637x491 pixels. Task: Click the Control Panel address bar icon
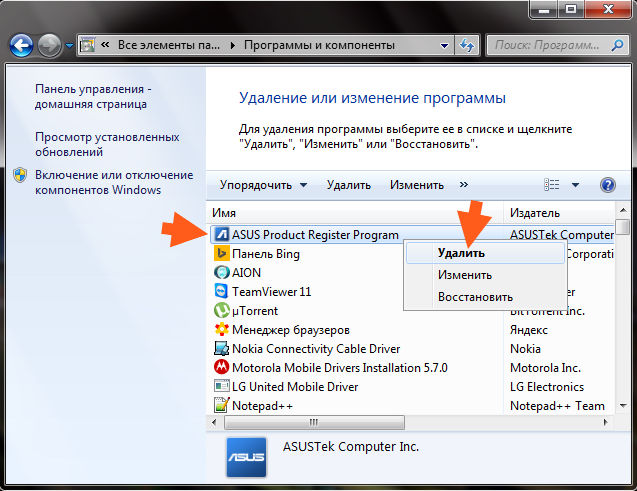tap(87, 45)
